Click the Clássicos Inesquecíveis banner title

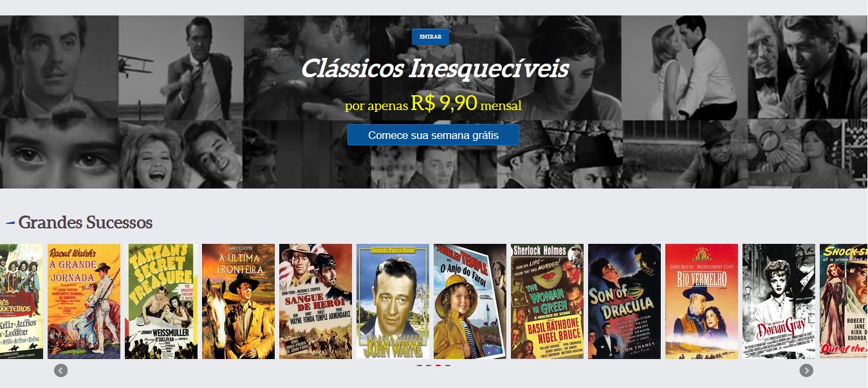[x=435, y=68]
